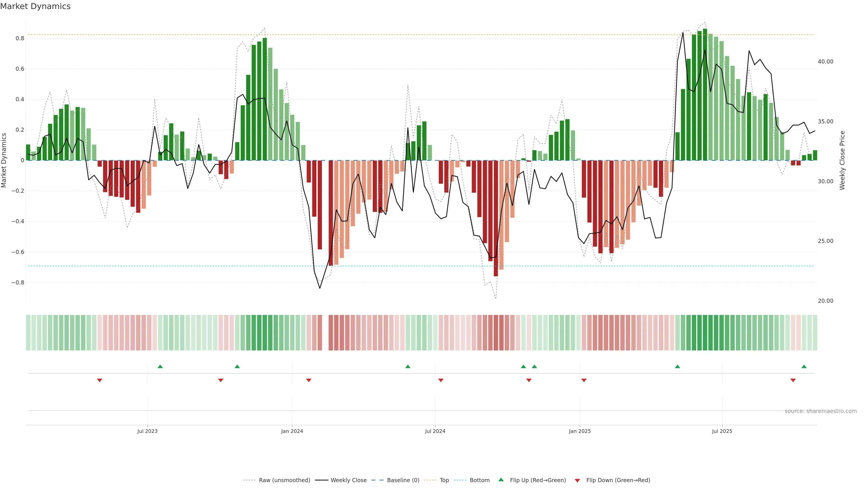Click the Market Dynamics chart title

point(35,6)
